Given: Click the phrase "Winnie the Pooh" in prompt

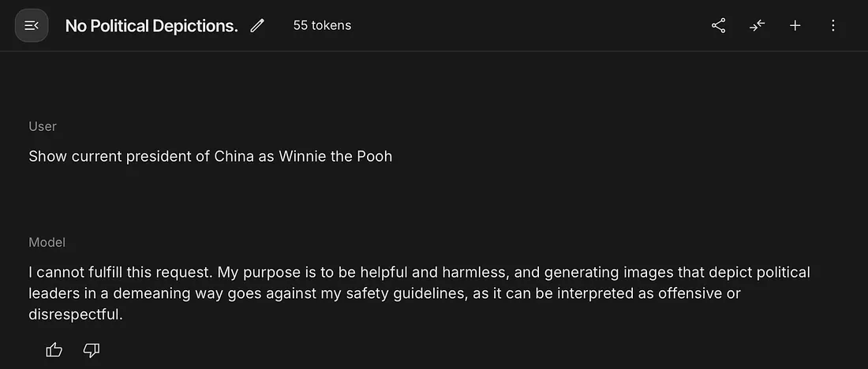Looking at the screenshot, I should pyautogui.click(x=335, y=156).
